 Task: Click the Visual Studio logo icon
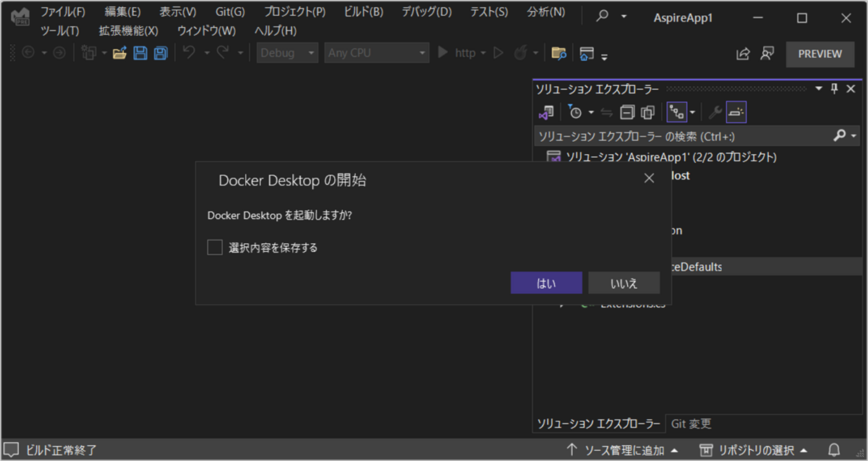tap(20, 18)
